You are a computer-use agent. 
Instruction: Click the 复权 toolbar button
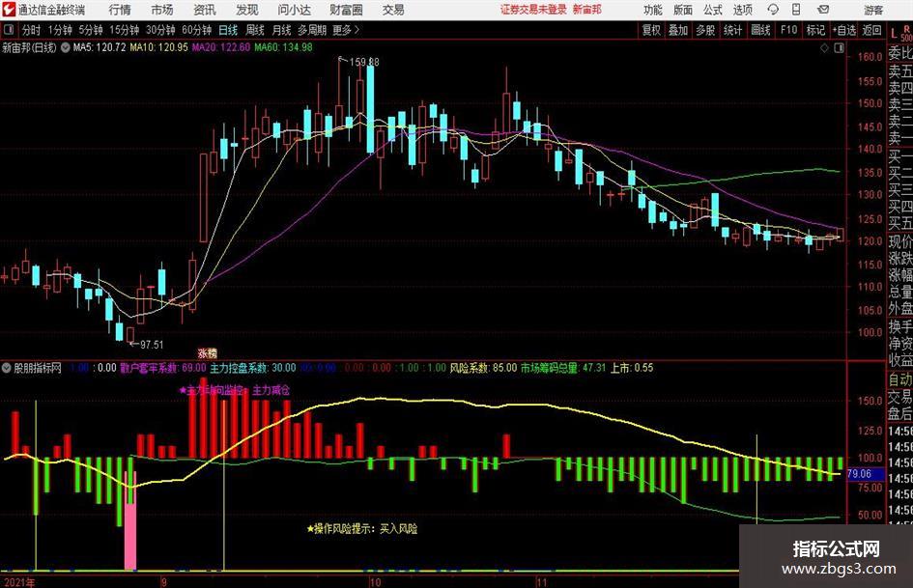(651, 30)
